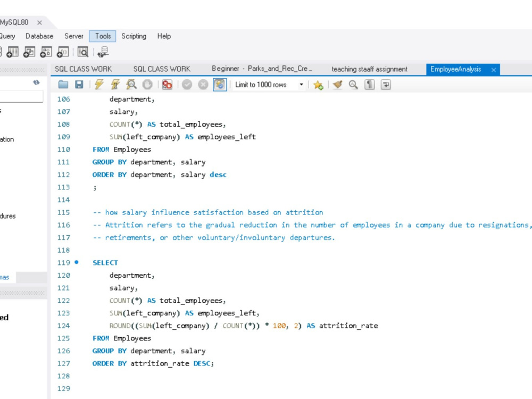Viewport: 532px width, 399px height.
Task: Execute current statement with lightning cursor icon
Action: [115, 85]
